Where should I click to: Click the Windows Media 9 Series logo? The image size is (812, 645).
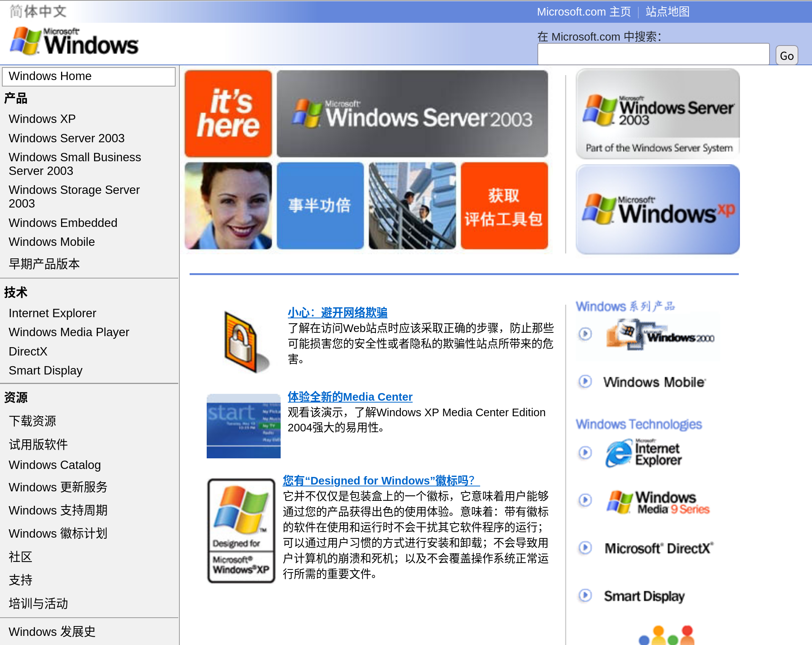point(658,502)
